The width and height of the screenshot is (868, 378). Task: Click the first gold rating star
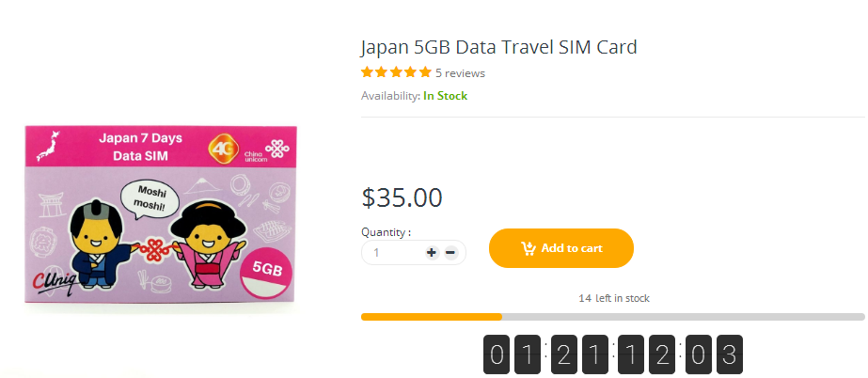click(367, 72)
